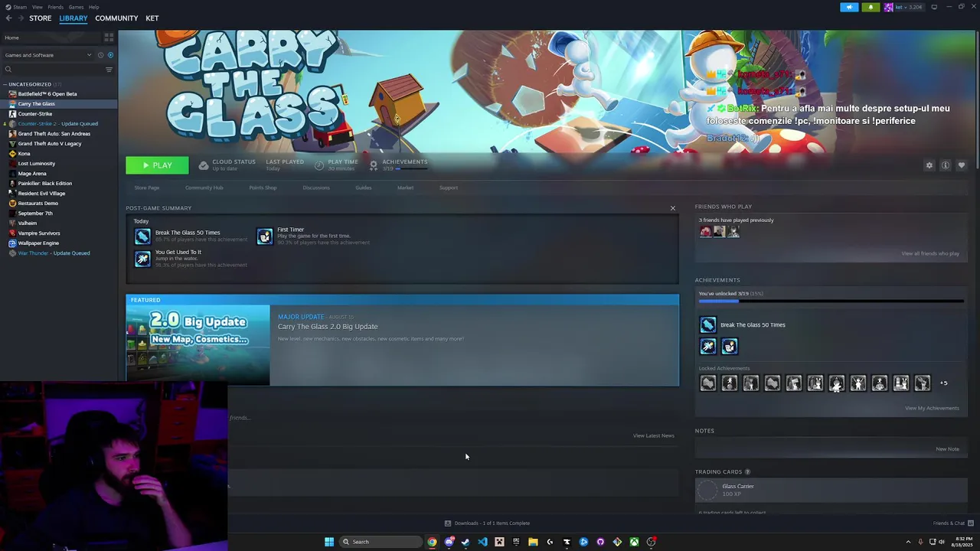The width and height of the screenshot is (980, 551).
Task: Click the Achievements trophy icon beside Play
Action: tap(373, 165)
